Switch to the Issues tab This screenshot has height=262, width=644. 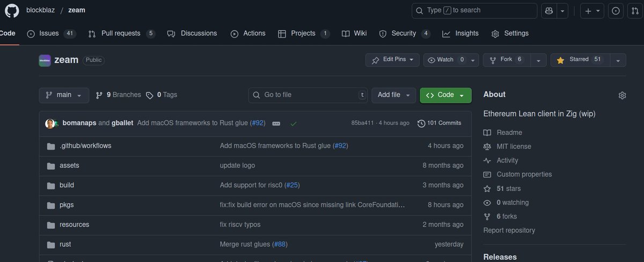[x=51, y=33]
